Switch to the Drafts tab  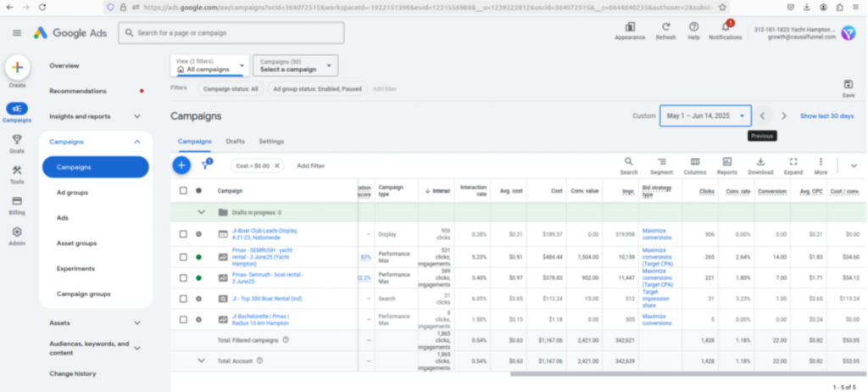tap(235, 141)
